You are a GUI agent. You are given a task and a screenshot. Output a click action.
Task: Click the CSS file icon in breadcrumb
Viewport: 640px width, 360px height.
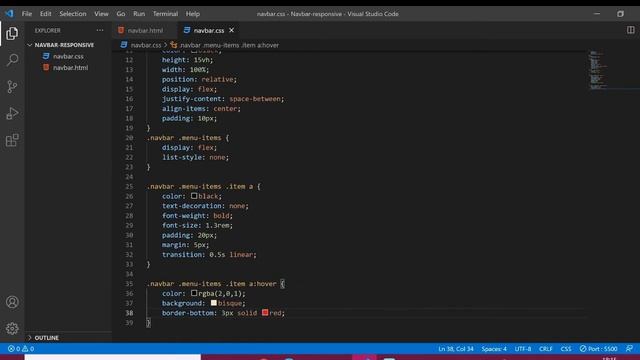coord(124,45)
